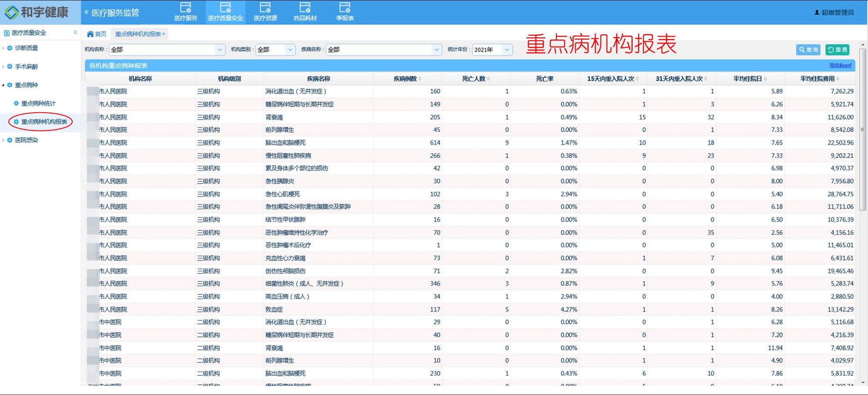The width and height of the screenshot is (868, 395).
Task: Click the 查询 search button
Action: pyautogui.click(x=808, y=50)
